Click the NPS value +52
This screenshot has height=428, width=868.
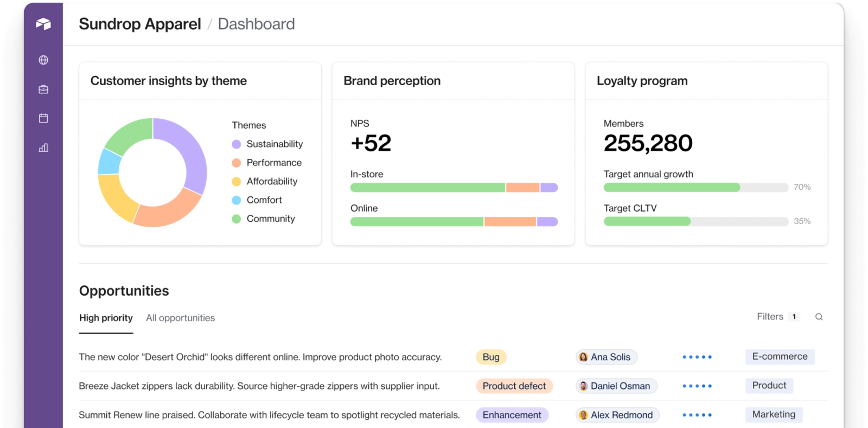371,143
